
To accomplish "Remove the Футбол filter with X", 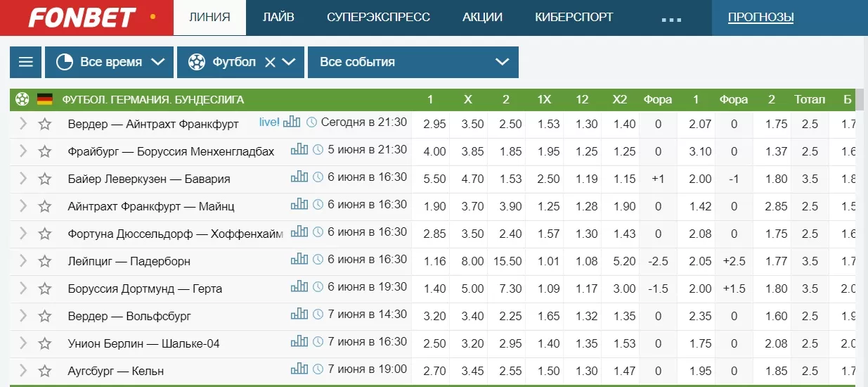I will click(270, 62).
